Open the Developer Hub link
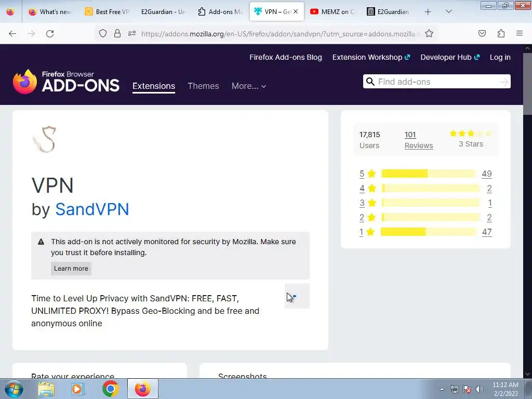 coord(450,57)
